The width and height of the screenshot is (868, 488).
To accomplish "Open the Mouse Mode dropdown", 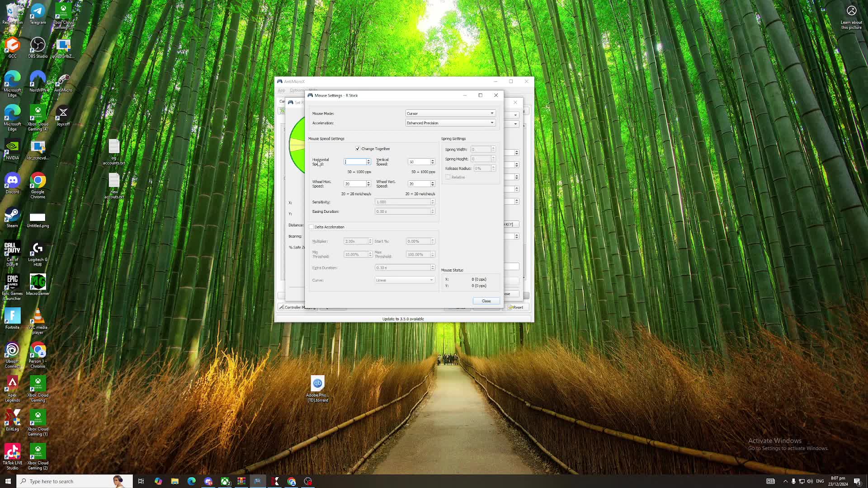I will tap(450, 113).
